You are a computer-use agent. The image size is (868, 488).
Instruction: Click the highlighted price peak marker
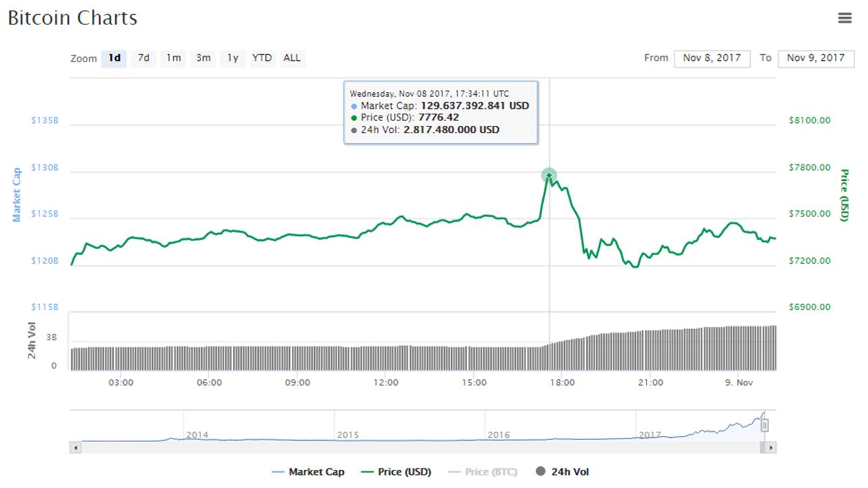pyautogui.click(x=549, y=176)
